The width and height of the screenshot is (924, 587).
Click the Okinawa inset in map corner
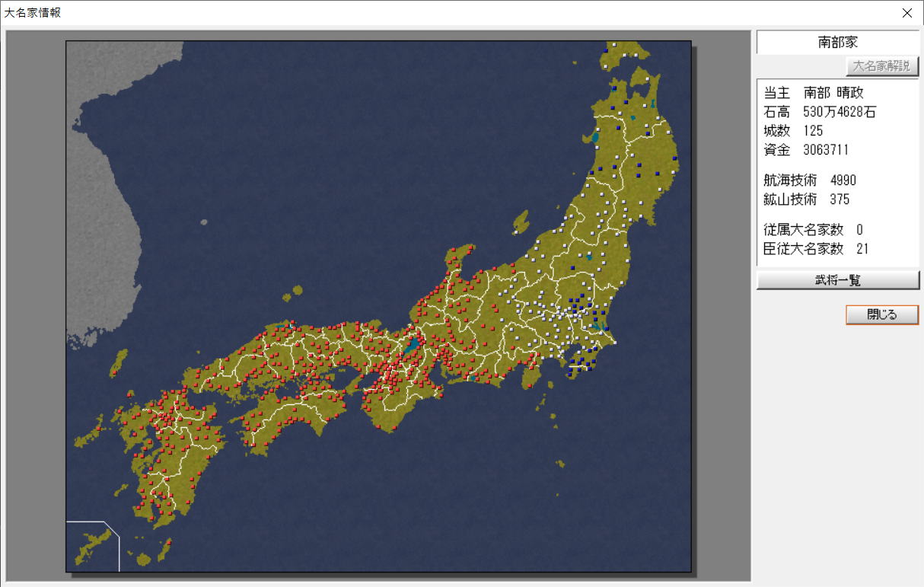[x=92, y=546]
